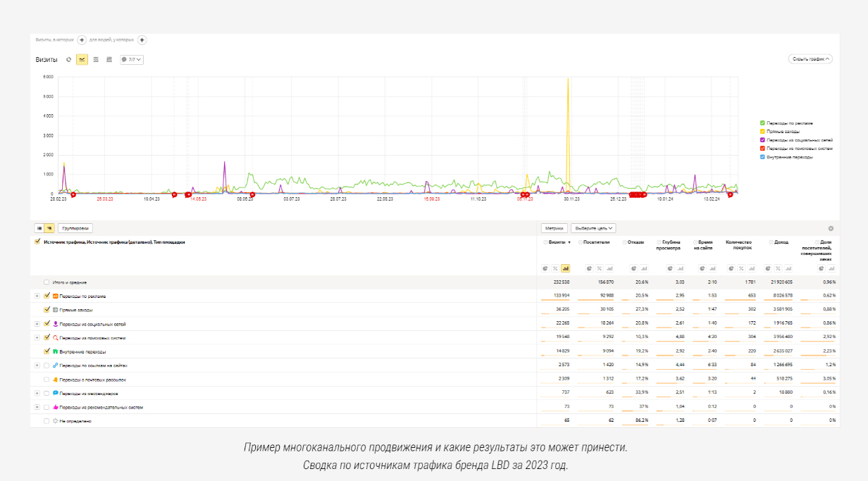Collapse chart with Скрыть график button
Screen dimensions: 868x481
coord(810,59)
